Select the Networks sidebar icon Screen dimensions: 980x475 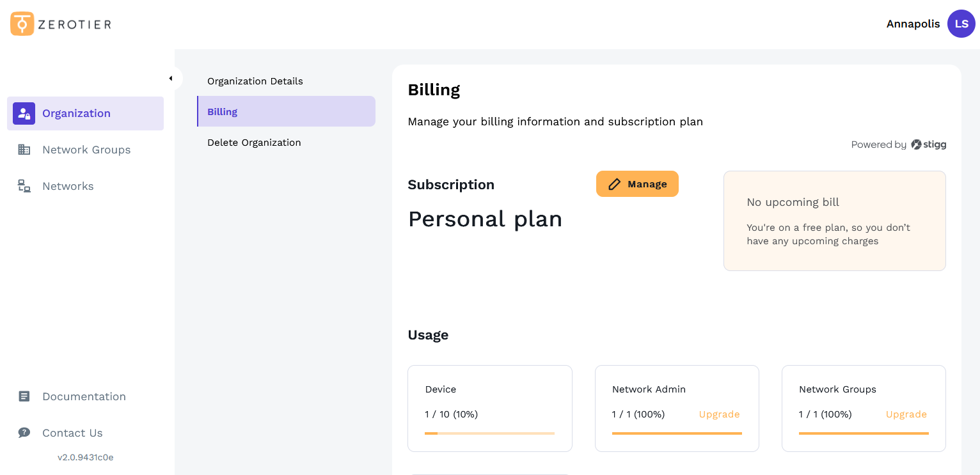[24, 186]
